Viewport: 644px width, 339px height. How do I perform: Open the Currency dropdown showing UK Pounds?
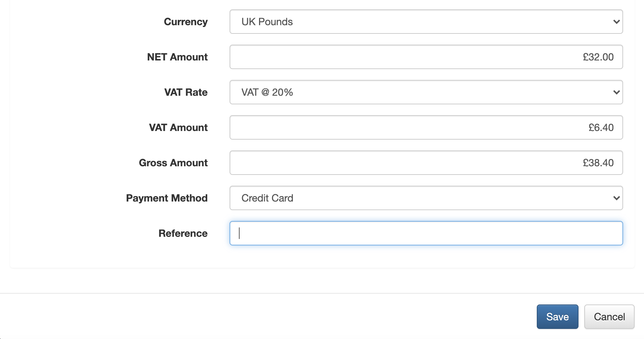click(x=426, y=22)
